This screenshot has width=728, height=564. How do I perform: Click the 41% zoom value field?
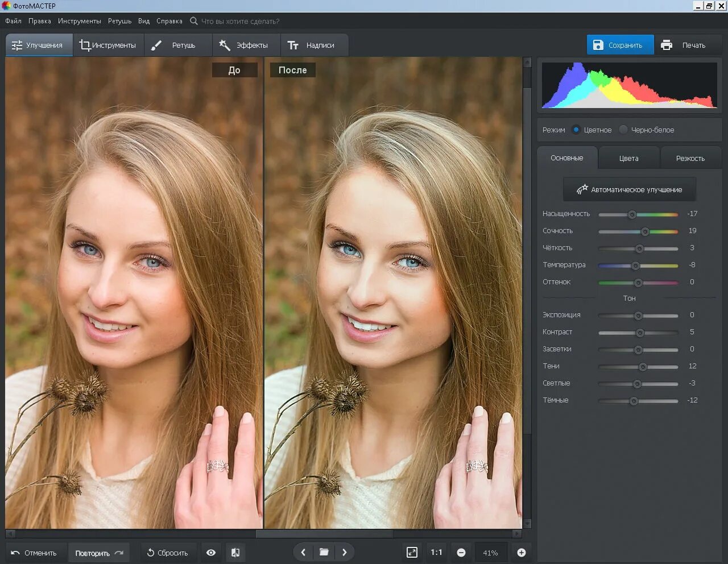(x=490, y=553)
